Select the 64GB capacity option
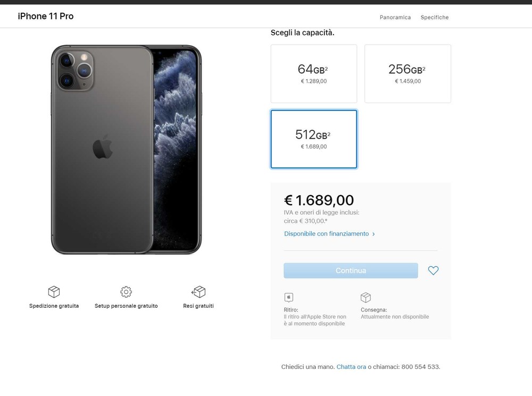Viewport: 532px width, 396px height. (314, 73)
